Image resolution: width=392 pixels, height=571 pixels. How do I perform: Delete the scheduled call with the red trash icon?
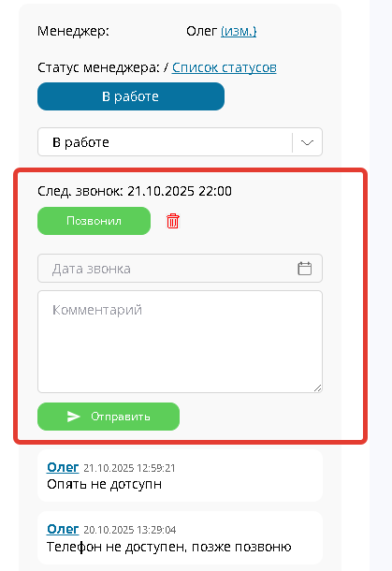click(x=172, y=221)
